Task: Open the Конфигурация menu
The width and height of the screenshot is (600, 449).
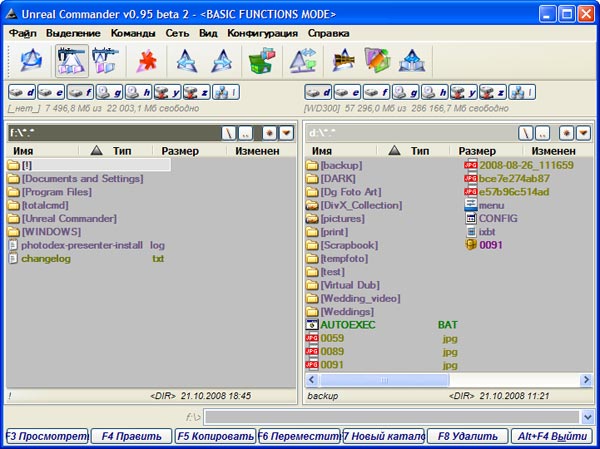Action: tap(262, 33)
